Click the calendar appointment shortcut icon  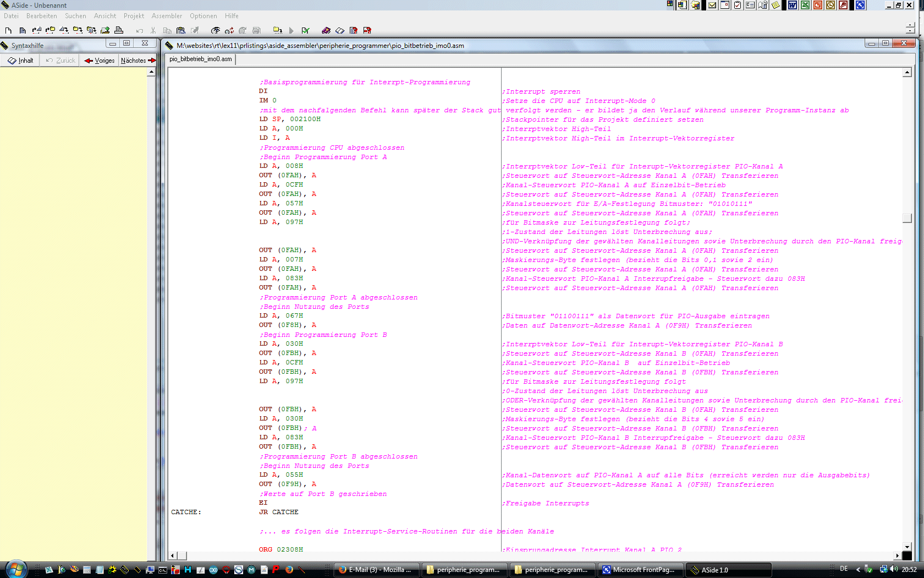coord(725,5)
